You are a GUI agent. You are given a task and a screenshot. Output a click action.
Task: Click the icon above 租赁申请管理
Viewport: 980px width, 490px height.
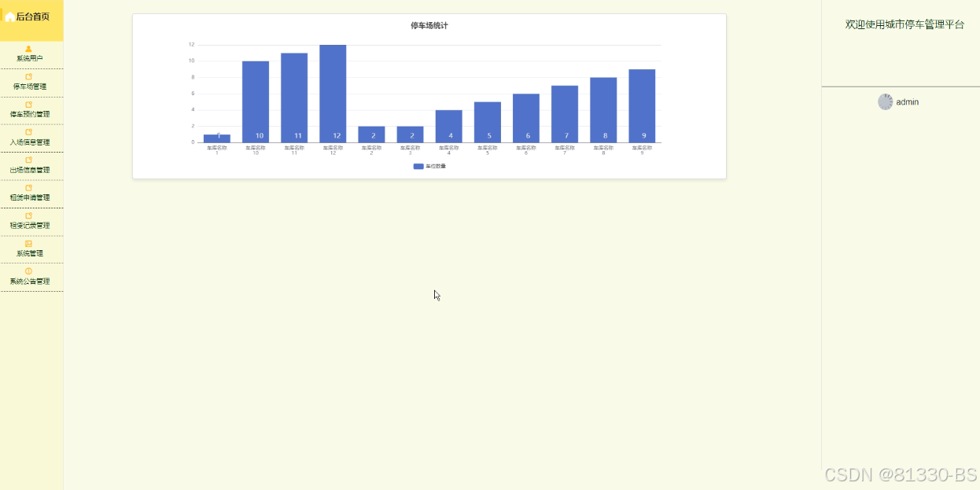click(x=29, y=188)
